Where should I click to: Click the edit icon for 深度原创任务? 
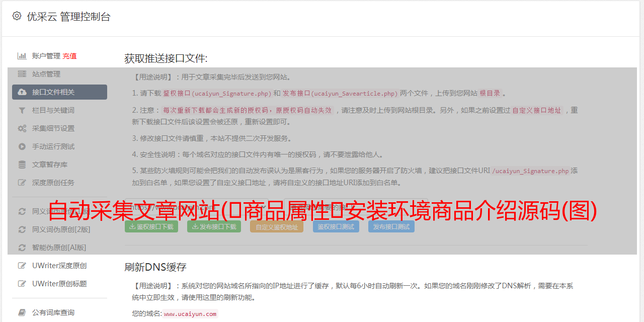(x=22, y=183)
